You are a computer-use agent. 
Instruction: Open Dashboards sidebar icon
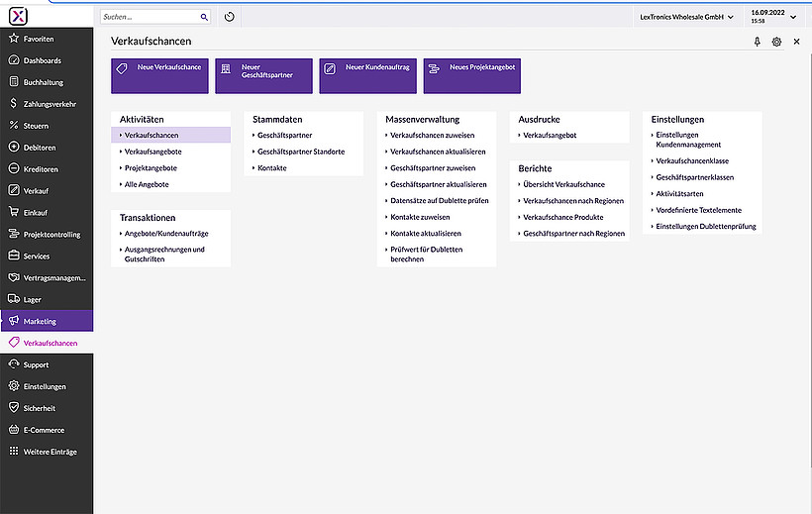tap(14, 60)
